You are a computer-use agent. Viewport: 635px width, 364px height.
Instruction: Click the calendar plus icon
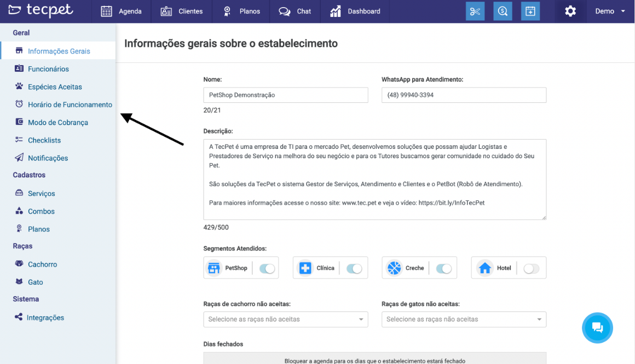(x=530, y=11)
